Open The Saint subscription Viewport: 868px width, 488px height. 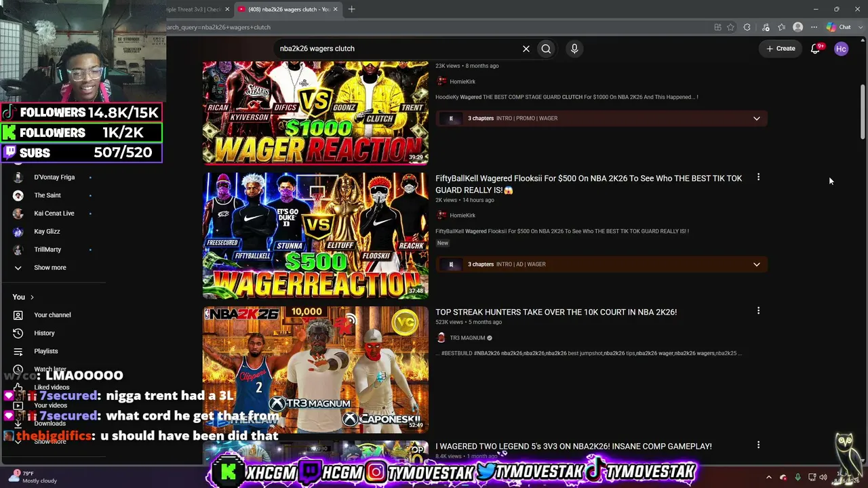[47, 195]
